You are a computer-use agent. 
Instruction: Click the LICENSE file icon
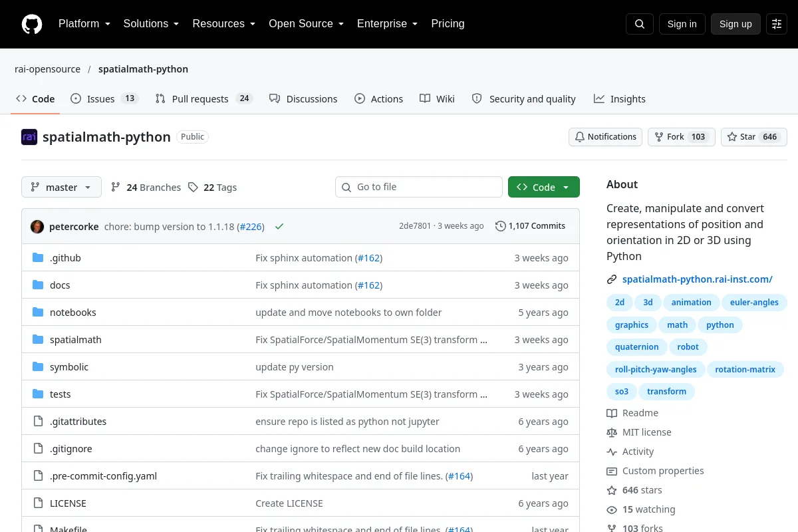(x=38, y=503)
